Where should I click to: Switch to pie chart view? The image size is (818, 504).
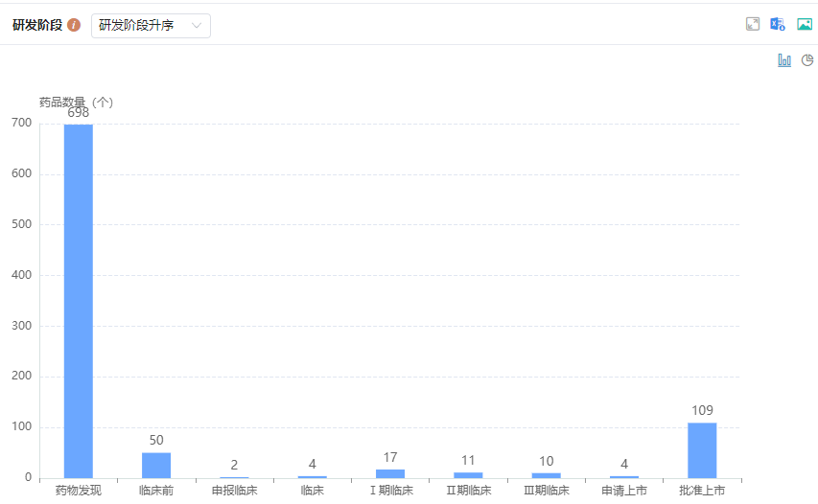coord(807,59)
